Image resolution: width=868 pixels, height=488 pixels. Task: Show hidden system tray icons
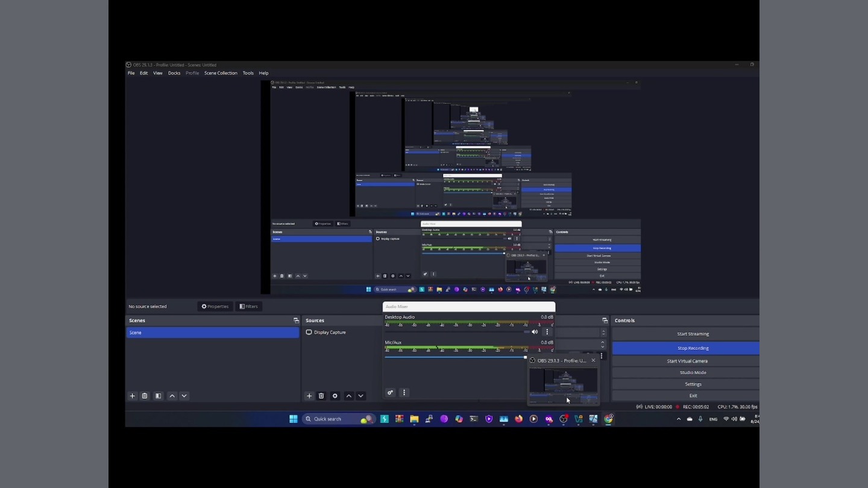tap(679, 419)
